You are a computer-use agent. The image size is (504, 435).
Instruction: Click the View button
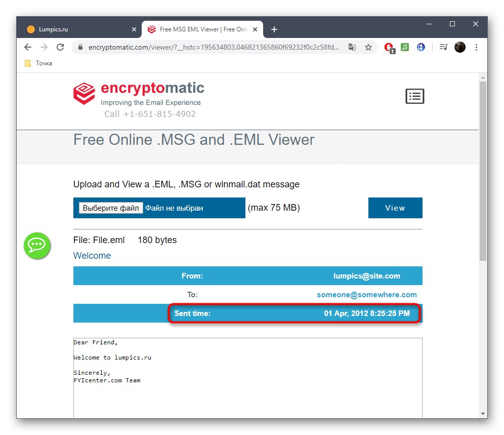point(395,208)
